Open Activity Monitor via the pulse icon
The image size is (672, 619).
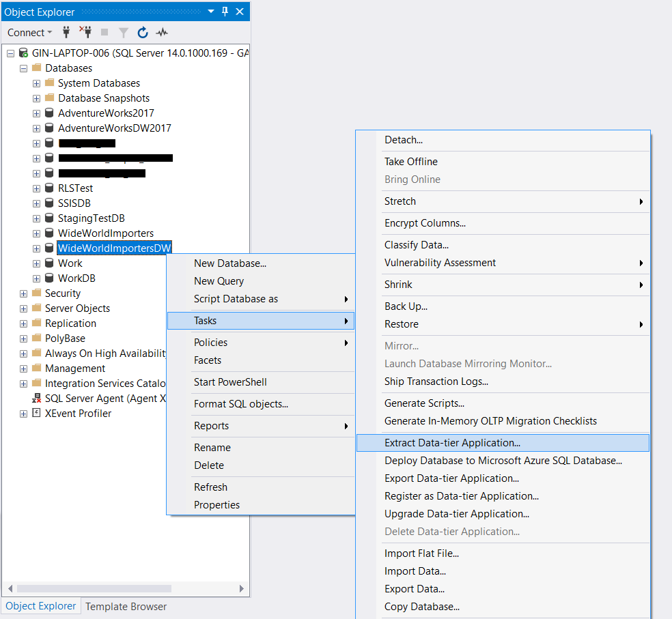coord(162,32)
